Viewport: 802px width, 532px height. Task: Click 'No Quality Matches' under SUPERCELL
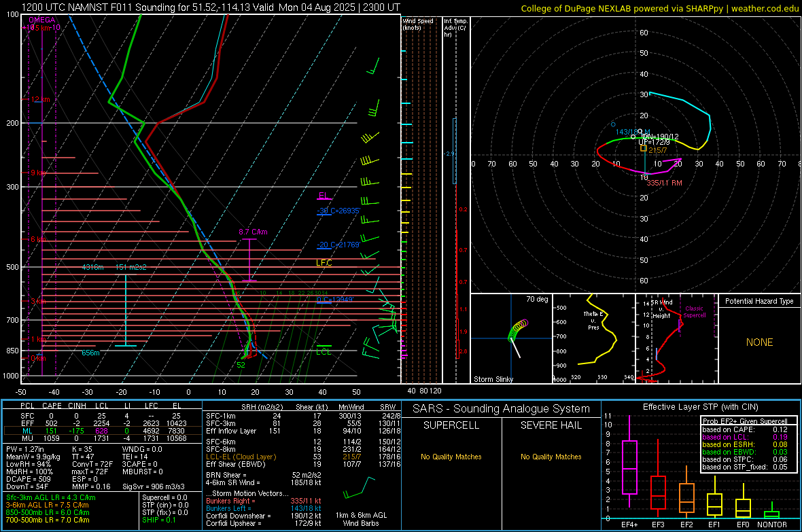(451, 457)
